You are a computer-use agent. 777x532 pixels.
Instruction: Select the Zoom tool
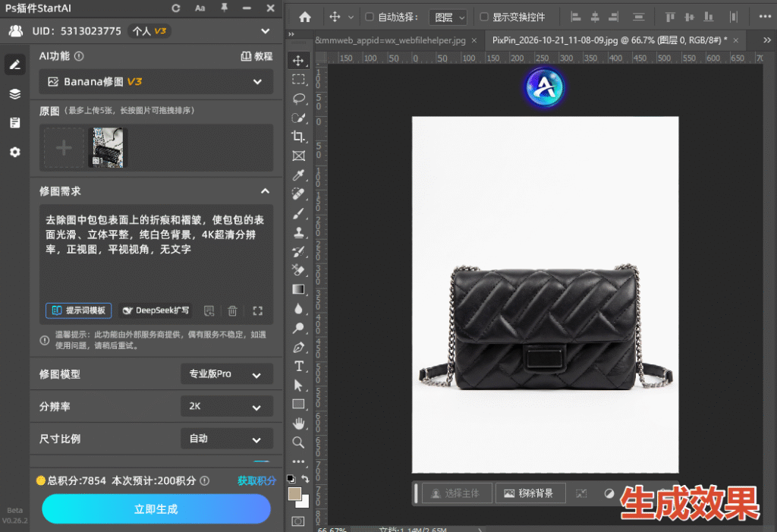(x=298, y=442)
